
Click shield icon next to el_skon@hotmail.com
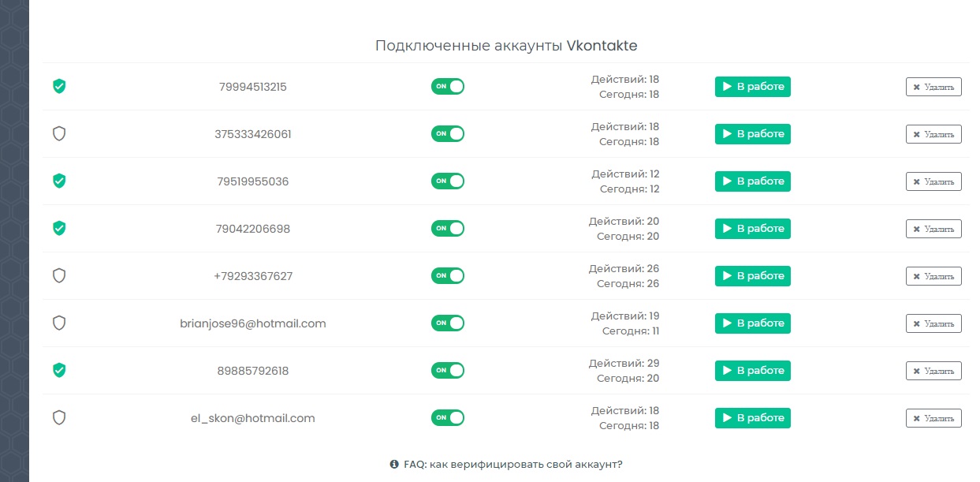[58, 418]
